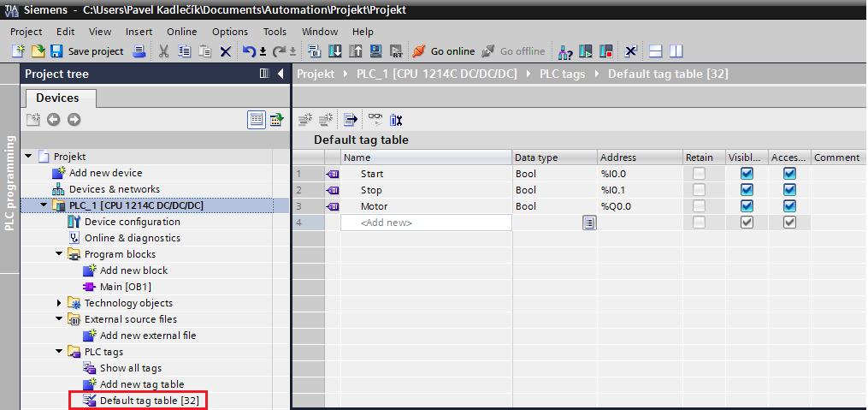Click the Upload from device icon
Viewport: 868px width, 410px height.
[356, 51]
